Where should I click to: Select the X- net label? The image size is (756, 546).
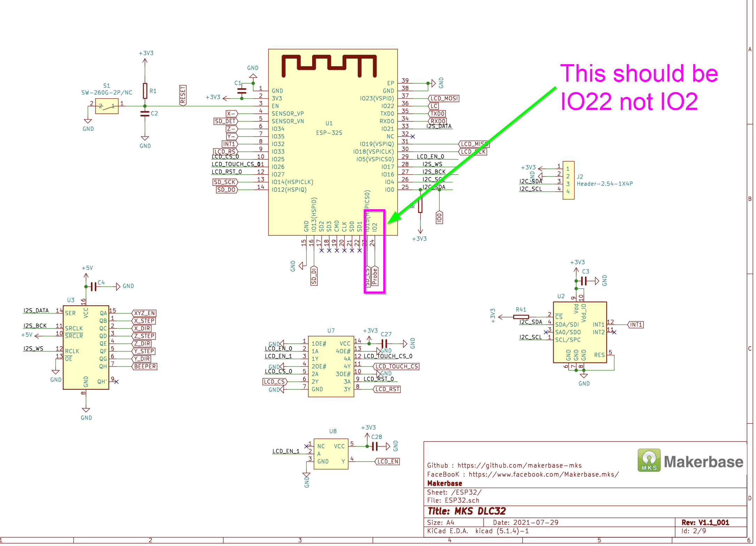pos(232,114)
